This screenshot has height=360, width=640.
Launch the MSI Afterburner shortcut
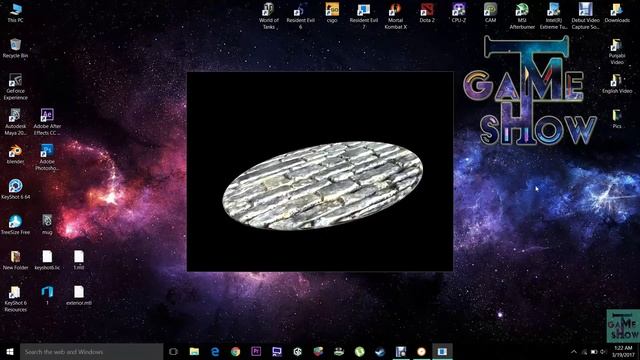[x=522, y=16]
